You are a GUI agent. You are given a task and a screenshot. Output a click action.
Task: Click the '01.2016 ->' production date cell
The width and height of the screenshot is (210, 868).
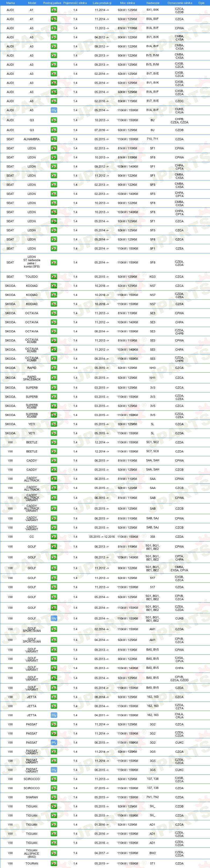click(x=102, y=825)
